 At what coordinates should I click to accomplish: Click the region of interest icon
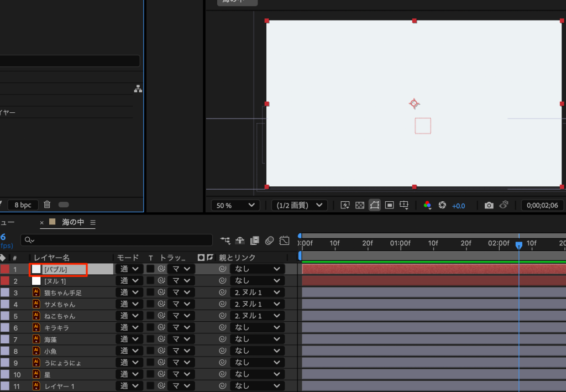click(389, 205)
